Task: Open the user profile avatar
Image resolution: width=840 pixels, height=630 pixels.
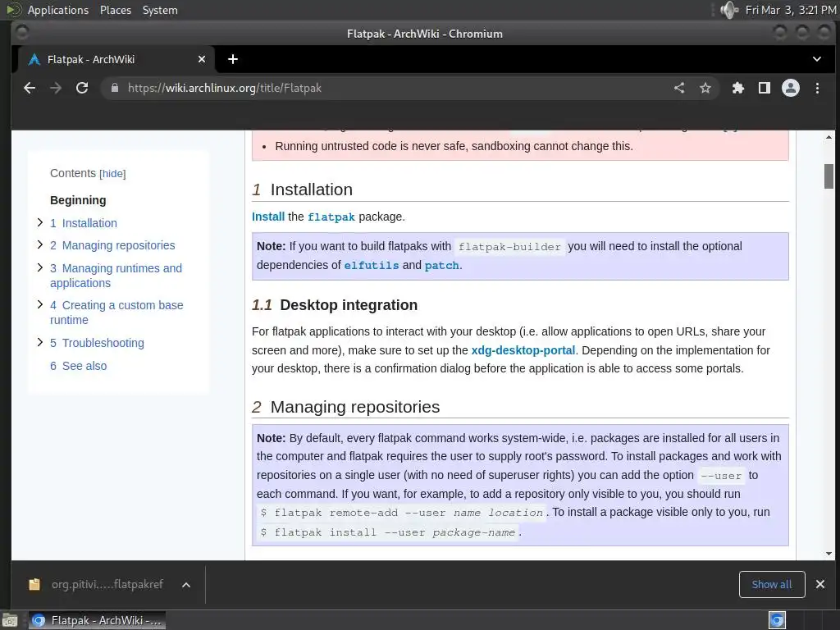Action: (x=791, y=88)
